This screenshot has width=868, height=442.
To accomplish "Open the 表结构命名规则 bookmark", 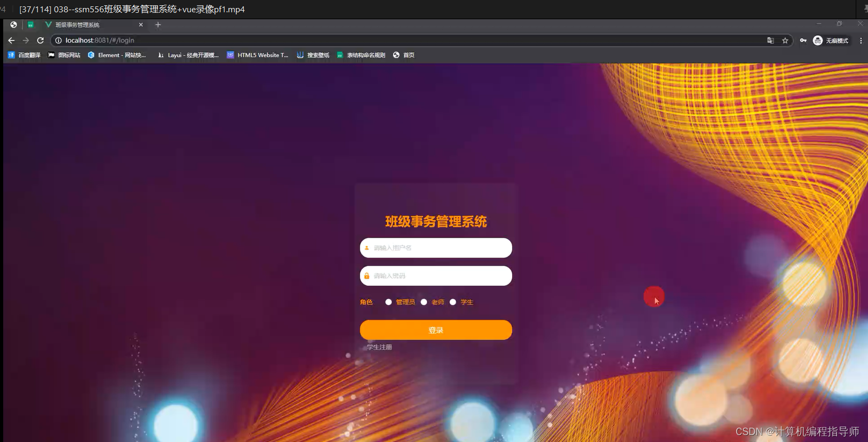I will coord(361,55).
